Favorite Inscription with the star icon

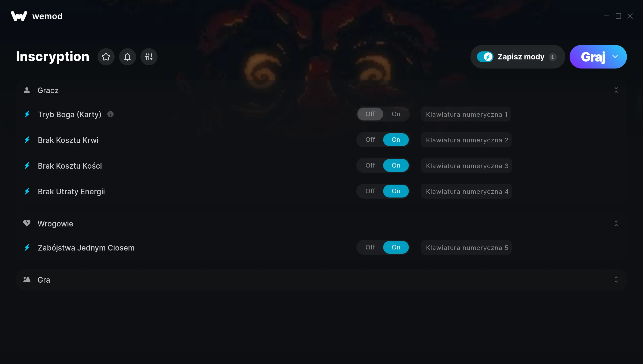tap(106, 57)
